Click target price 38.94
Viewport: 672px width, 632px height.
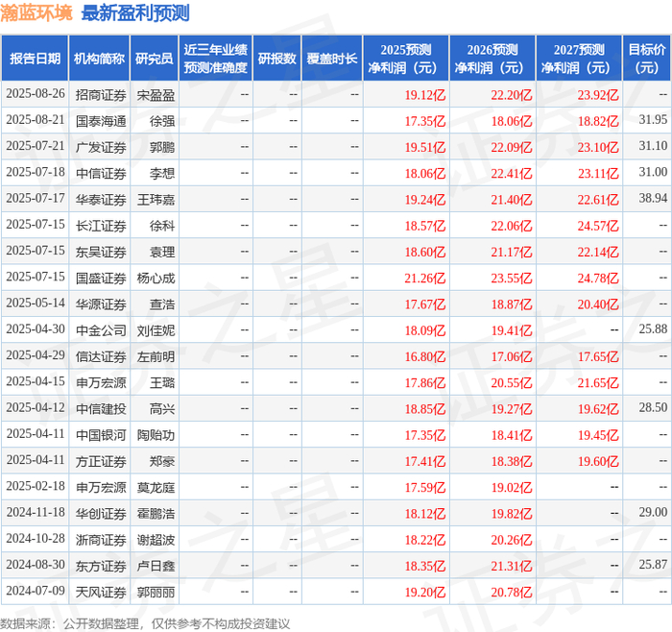coord(653,198)
